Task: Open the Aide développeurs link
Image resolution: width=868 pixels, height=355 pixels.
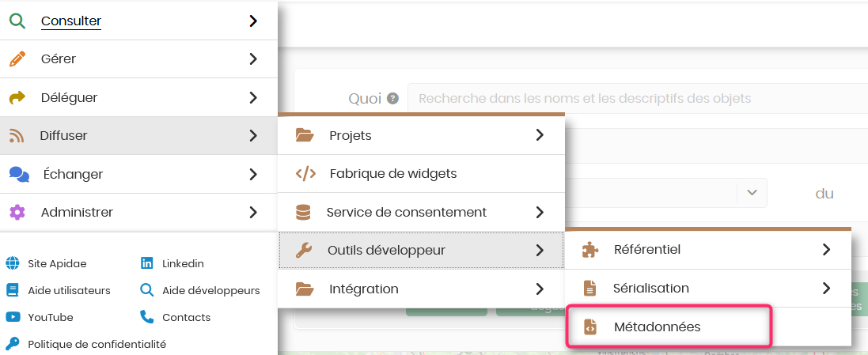Action: click(210, 290)
